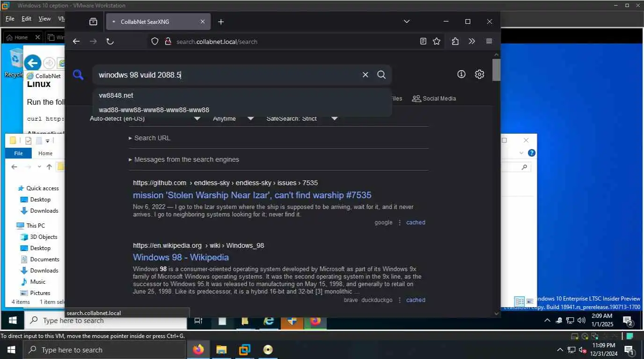This screenshot has height=359, width=644.
Task: Open Recycle Bin on guest desktop
Action: 15,62
